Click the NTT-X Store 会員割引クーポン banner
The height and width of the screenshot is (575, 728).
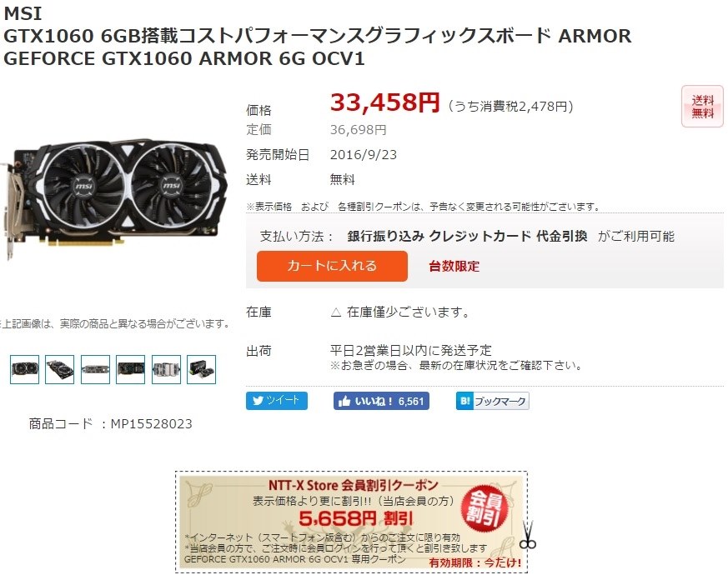(351, 522)
